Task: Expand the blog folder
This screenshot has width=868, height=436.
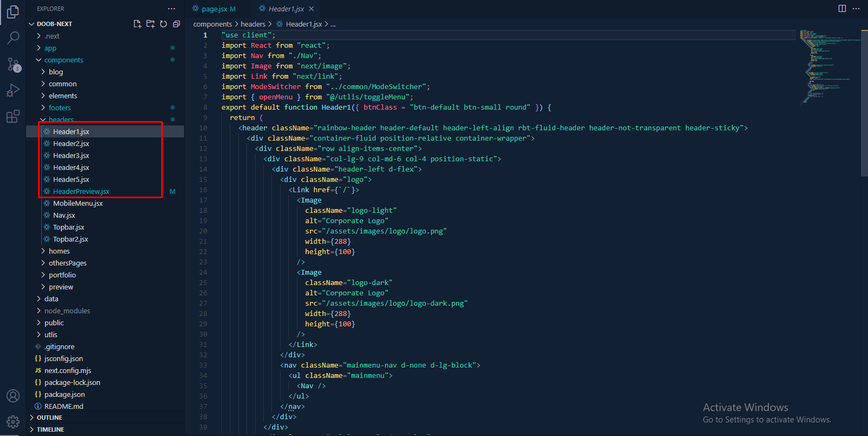Action: tap(105, 72)
